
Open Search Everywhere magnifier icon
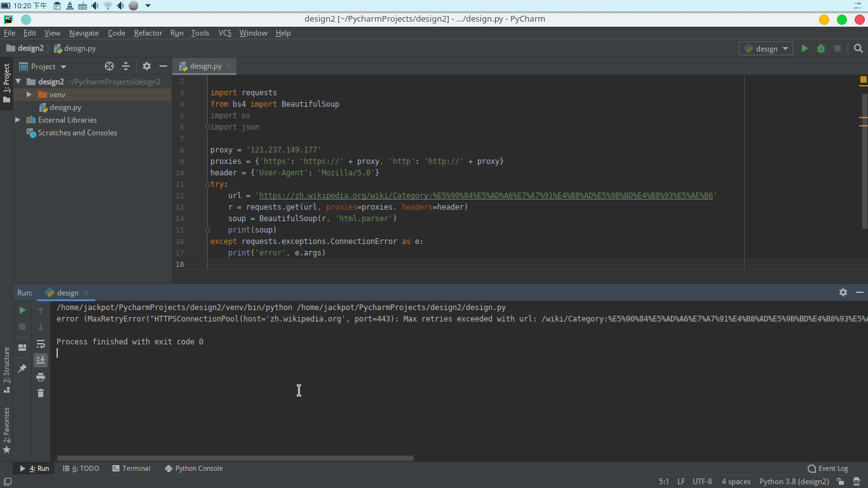tap(858, 48)
